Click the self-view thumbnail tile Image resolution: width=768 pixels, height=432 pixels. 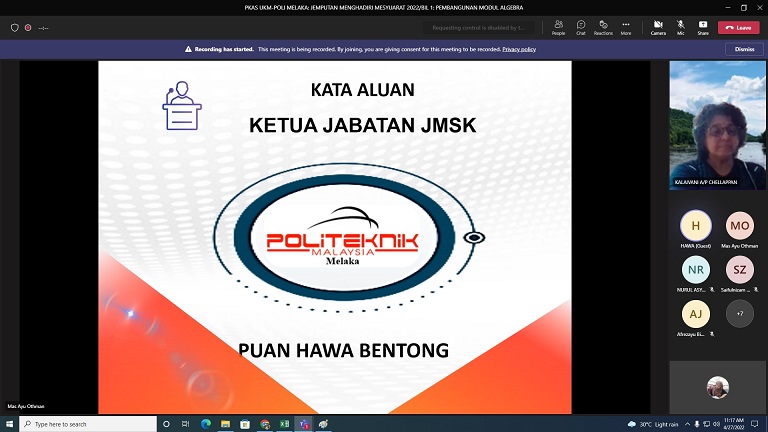[x=718, y=387]
